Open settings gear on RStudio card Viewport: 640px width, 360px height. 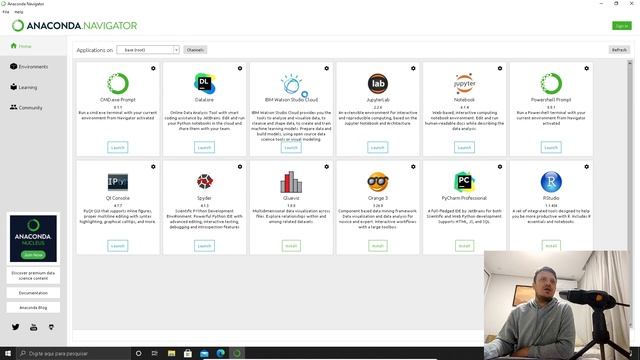pyautogui.click(x=587, y=167)
